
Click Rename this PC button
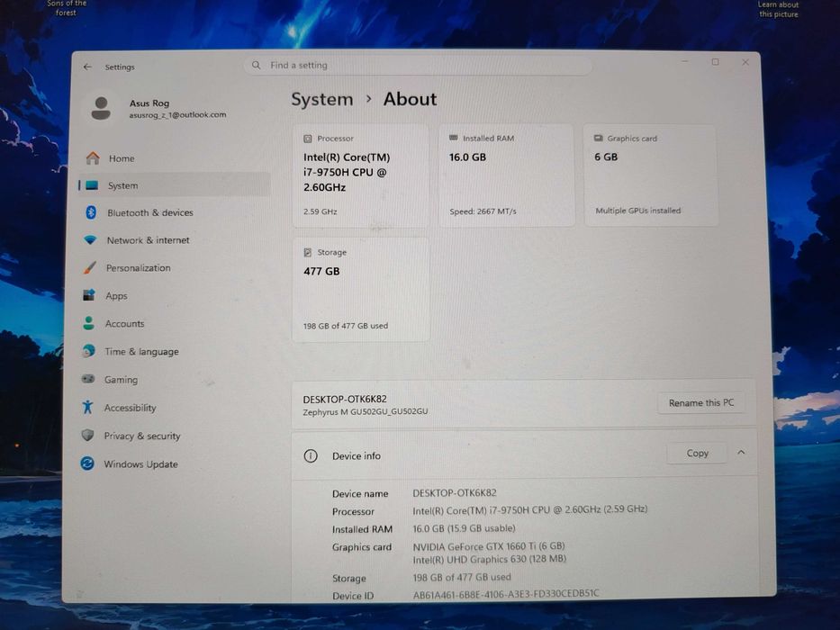click(701, 403)
